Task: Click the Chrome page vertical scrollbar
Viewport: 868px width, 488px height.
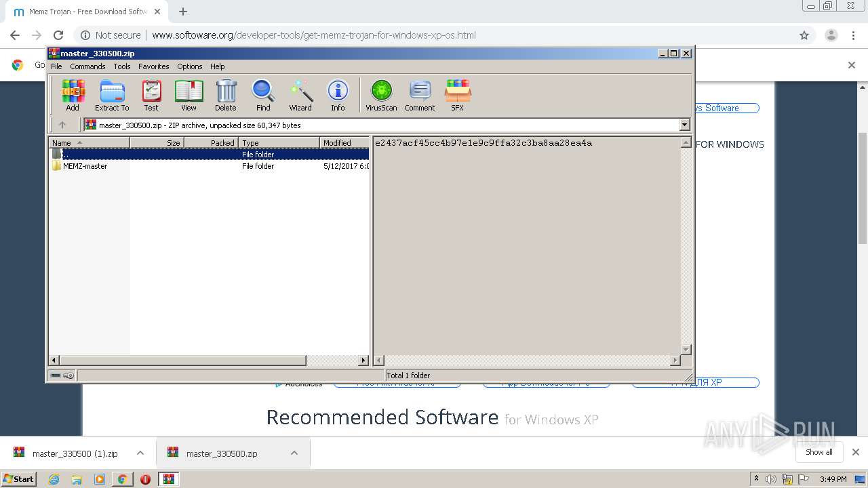Action: coord(863,188)
